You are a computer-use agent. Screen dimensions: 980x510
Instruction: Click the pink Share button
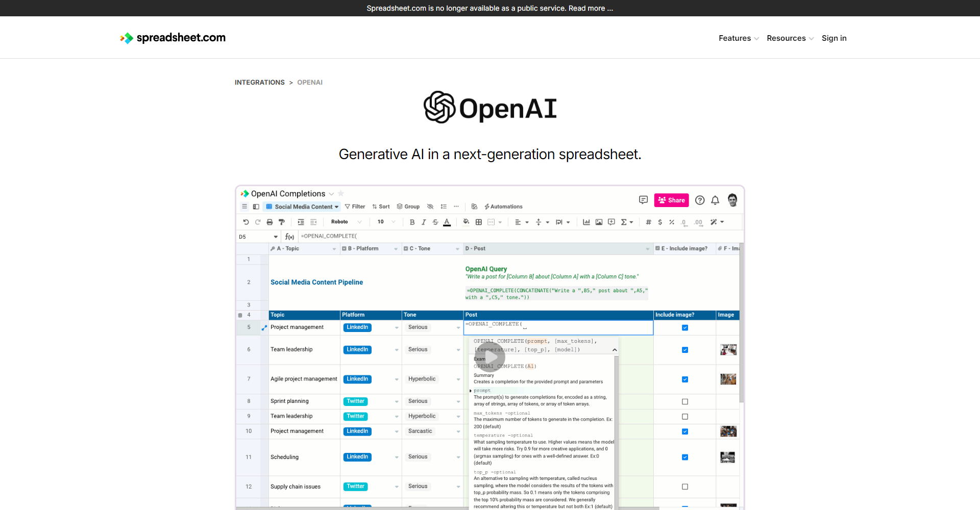(x=671, y=200)
